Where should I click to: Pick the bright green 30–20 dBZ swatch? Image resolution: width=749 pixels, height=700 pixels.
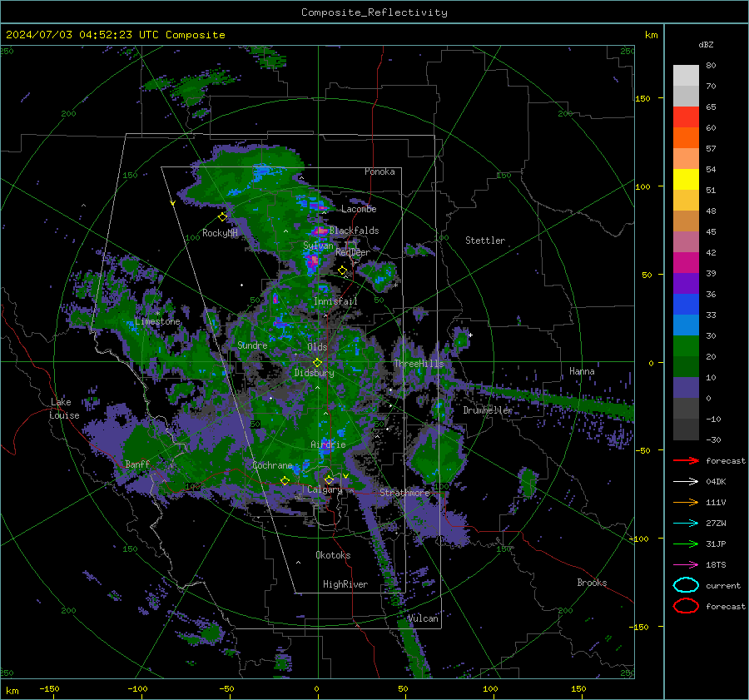click(x=686, y=346)
